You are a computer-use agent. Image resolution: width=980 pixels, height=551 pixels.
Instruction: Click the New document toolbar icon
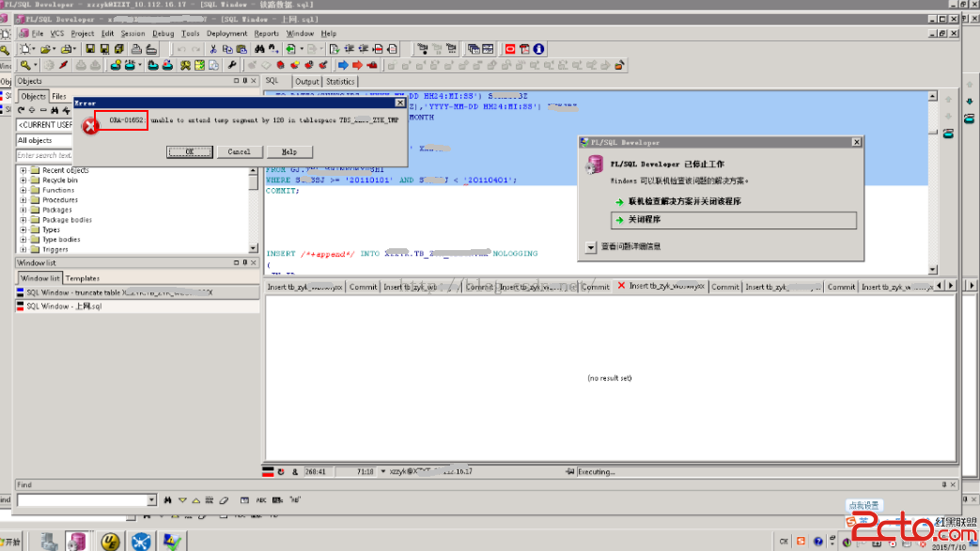(x=25, y=49)
